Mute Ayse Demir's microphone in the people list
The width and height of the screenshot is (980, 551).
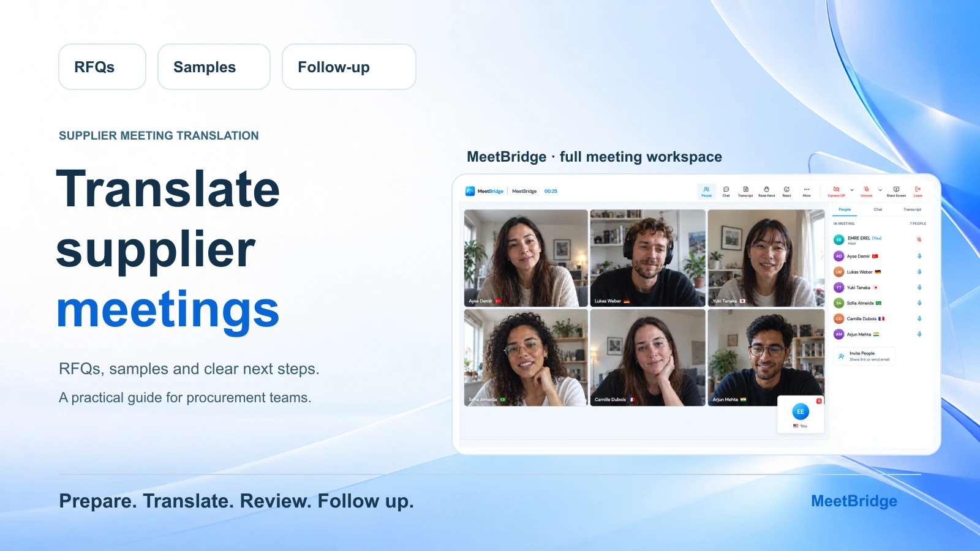click(919, 257)
